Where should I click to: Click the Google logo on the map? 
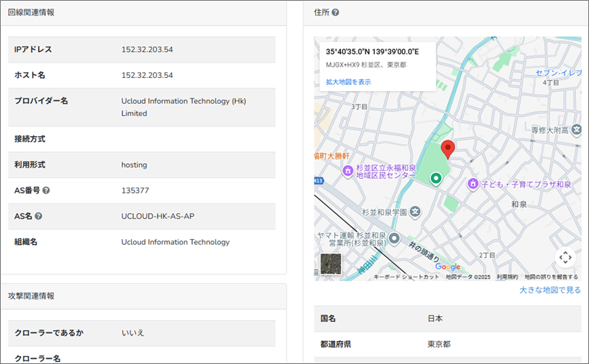click(447, 267)
